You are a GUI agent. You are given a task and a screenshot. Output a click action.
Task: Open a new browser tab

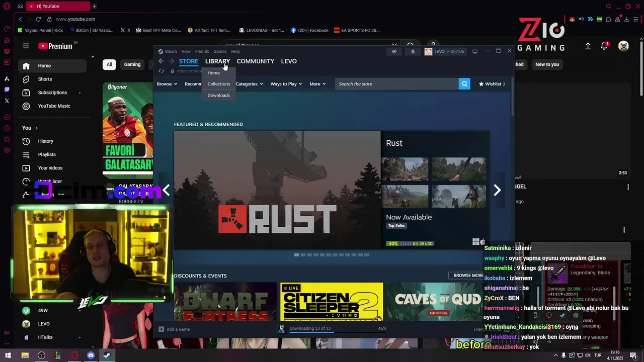[x=94, y=6]
